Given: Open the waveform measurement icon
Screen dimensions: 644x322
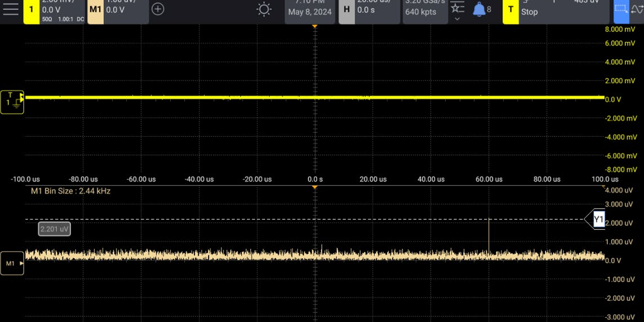Looking at the screenshot, I should (638, 10).
